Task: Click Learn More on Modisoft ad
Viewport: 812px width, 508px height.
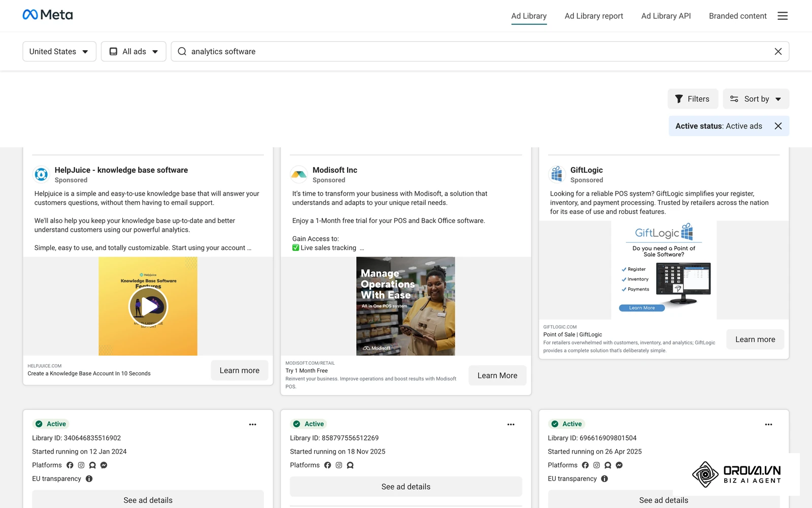Action: (497, 375)
